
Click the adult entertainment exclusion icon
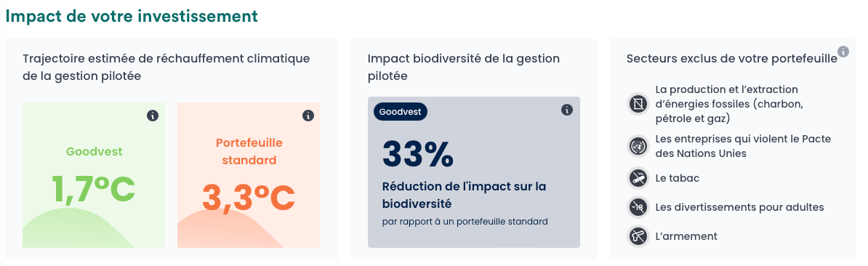click(638, 207)
